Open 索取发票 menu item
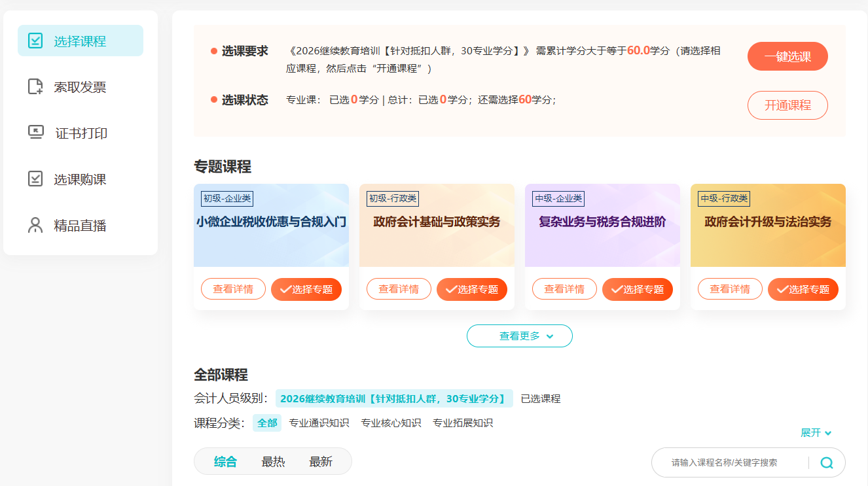The image size is (868, 486). (x=81, y=87)
